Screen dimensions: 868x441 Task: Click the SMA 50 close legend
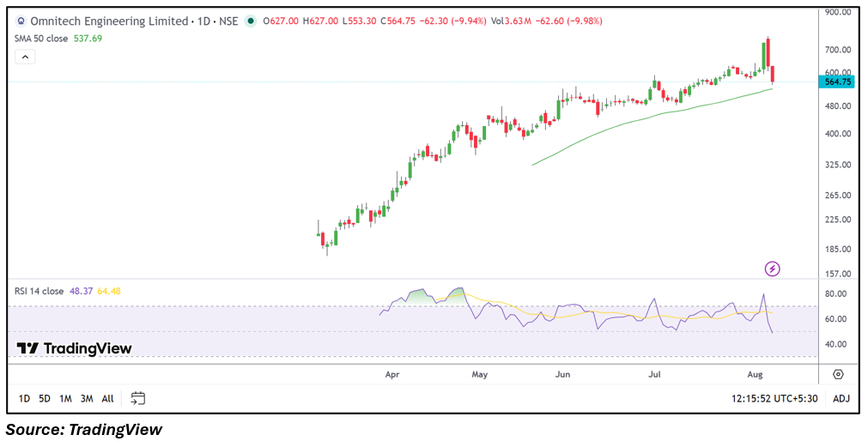click(x=41, y=39)
